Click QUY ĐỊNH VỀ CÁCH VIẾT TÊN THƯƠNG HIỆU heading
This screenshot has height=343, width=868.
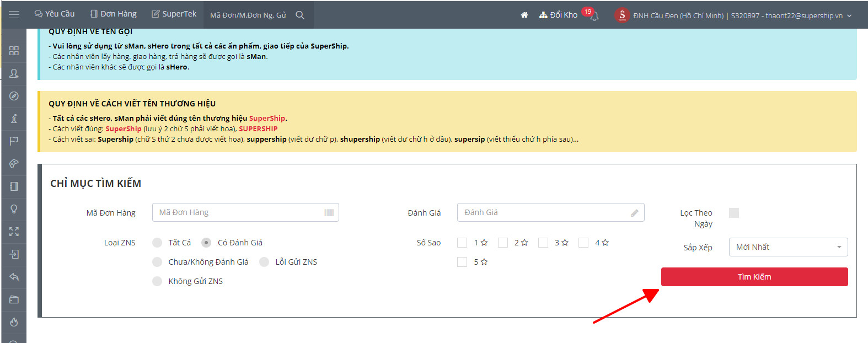(x=132, y=104)
